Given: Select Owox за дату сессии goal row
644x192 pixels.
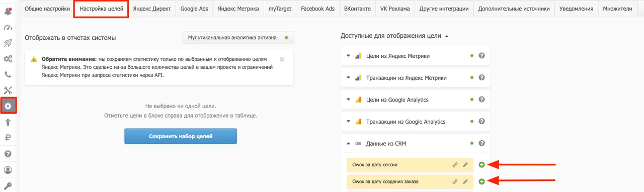Looking at the screenshot, I should pos(410,165).
